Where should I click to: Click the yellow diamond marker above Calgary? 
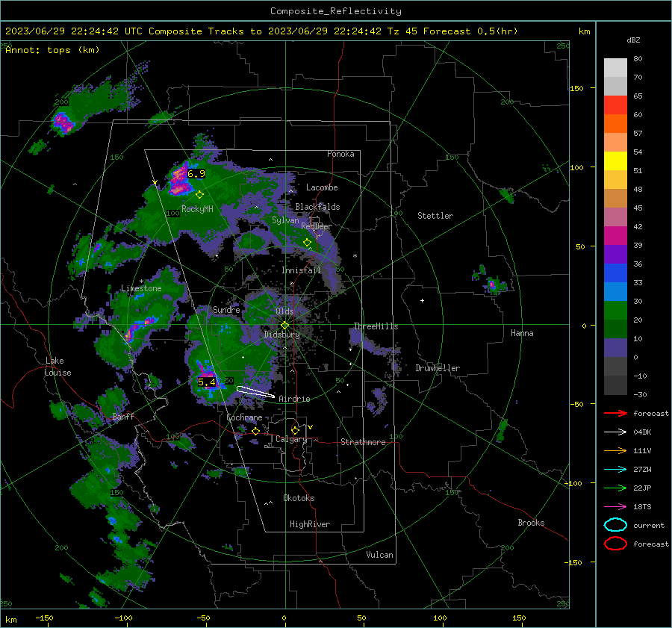click(x=295, y=430)
